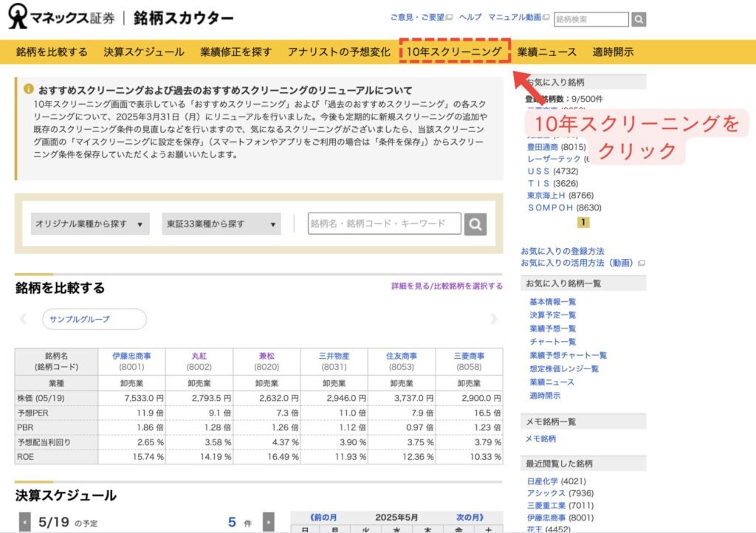
Task: Open 三菱商事 stock link in table
Action: (469, 356)
